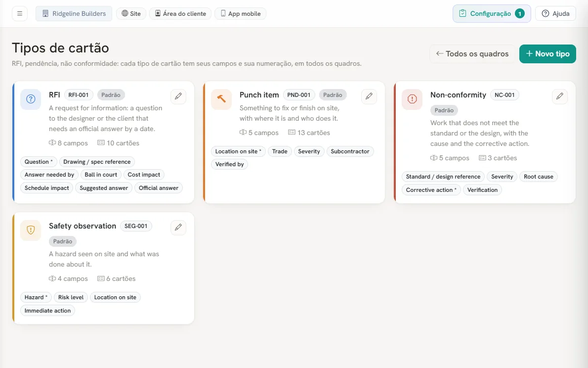Screen dimensions: 588x368
Task: Click the NC-001 numbering badge
Action: (x=505, y=94)
